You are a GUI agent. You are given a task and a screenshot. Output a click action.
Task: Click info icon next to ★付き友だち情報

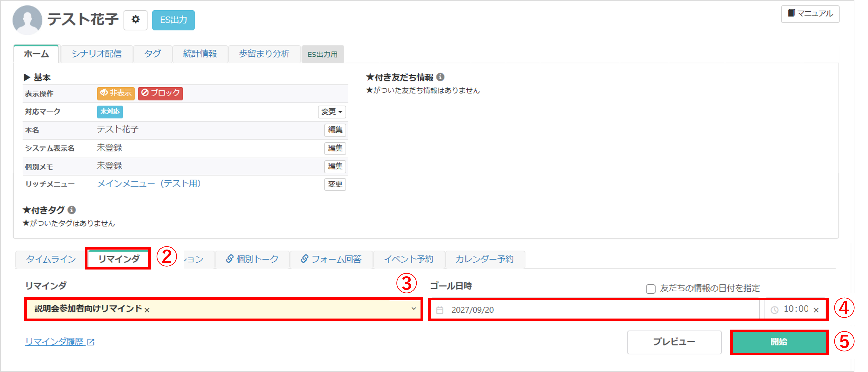[x=440, y=77]
